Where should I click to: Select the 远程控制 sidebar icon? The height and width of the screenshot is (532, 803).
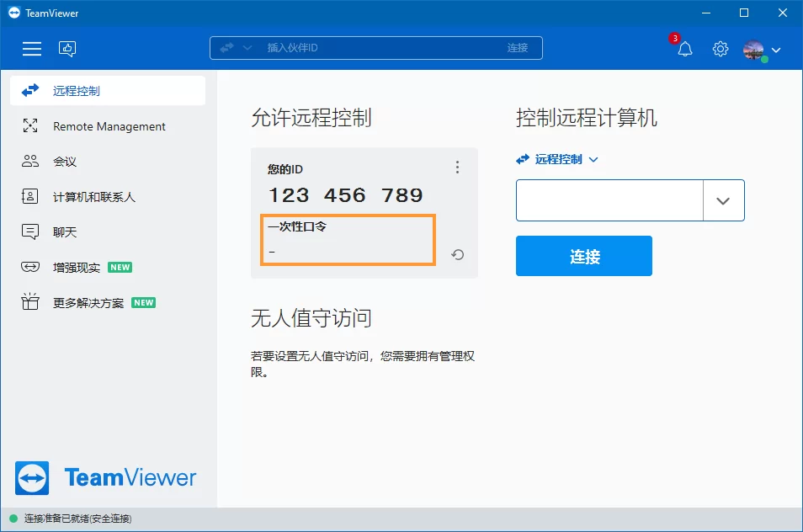point(29,90)
